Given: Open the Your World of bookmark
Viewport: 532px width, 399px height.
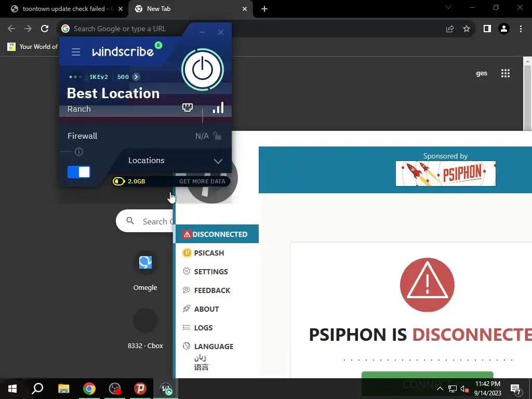Looking at the screenshot, I should pyautogui.click(x=33, y=46).
